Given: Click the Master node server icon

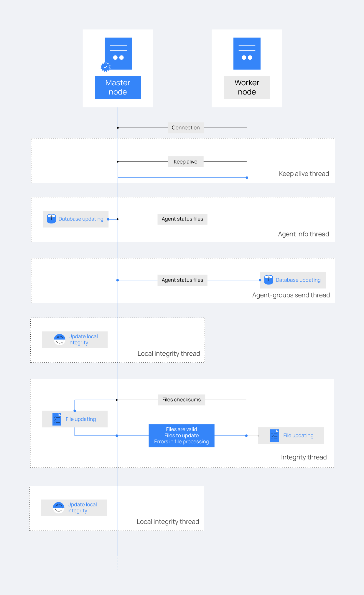Looking at the screenshot, I should pos(118,53).
